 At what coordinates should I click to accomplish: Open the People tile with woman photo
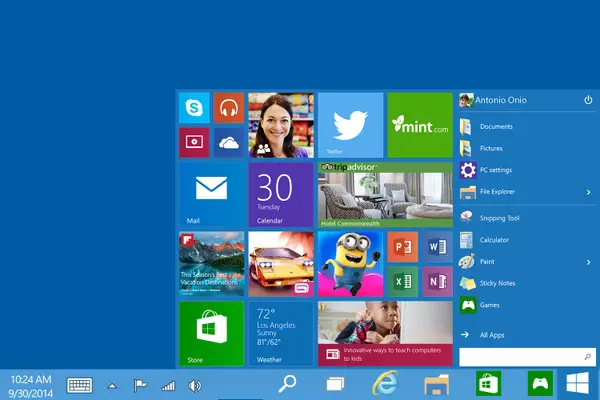pyautogui.click(x=281, y=125)
